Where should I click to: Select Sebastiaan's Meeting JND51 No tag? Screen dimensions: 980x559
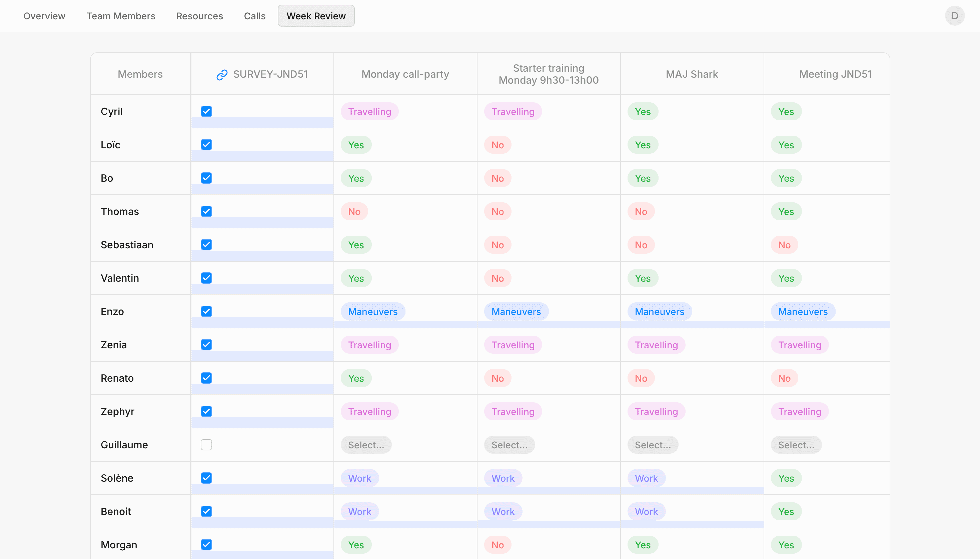pyautogui.click(x=784, y=245)
